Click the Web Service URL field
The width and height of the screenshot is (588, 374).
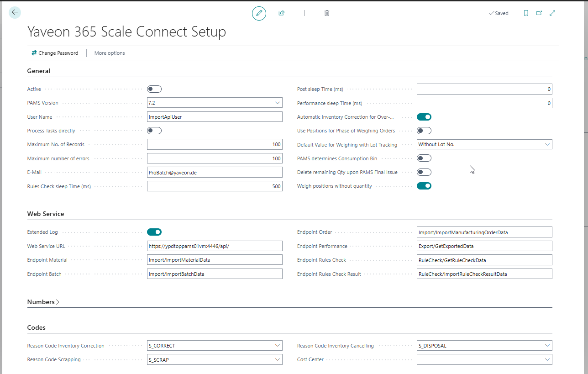(215, 246)
